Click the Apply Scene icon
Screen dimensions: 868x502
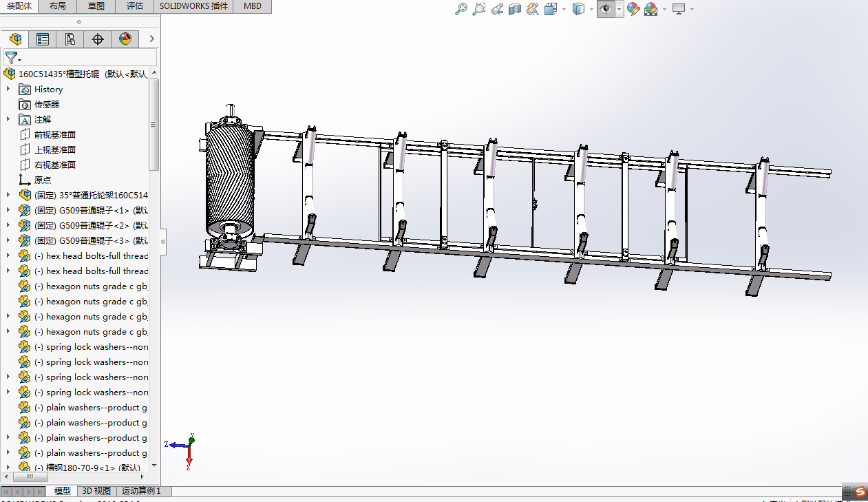pos(650,9)
